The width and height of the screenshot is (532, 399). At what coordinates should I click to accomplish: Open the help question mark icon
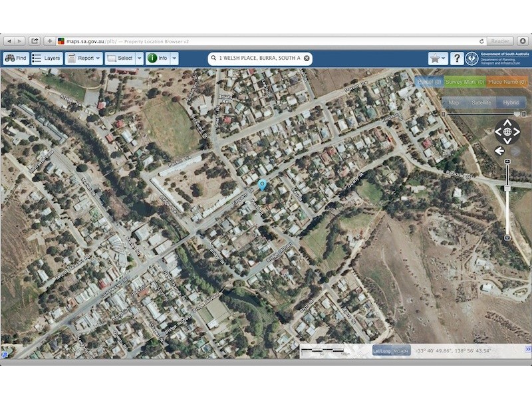point(457,58)
